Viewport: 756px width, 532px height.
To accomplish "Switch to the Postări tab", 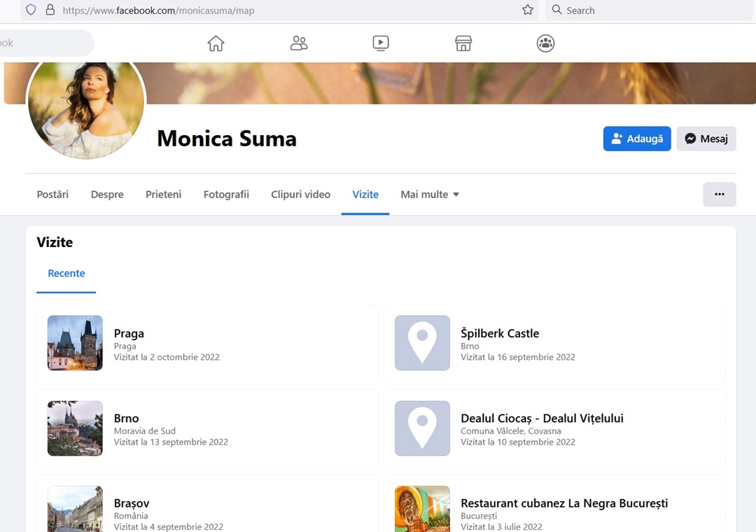I will [x=52, y=195].
